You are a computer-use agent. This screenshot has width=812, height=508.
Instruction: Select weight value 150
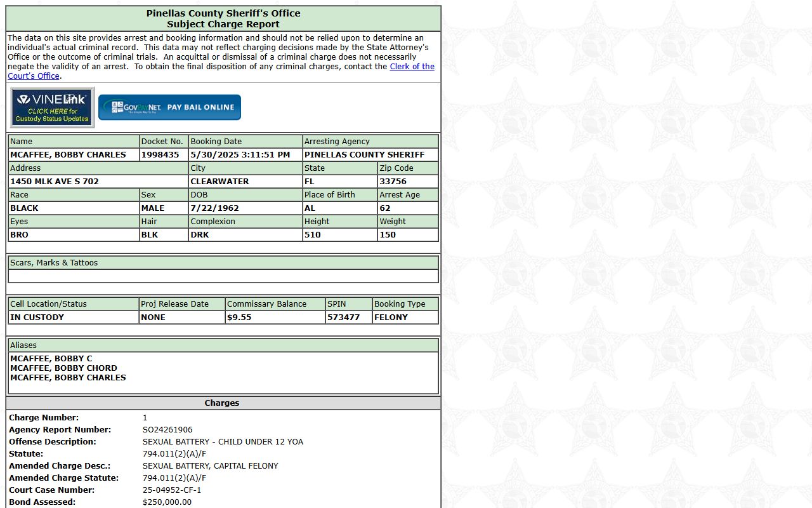pyautogui.click(x=408, y=235)
